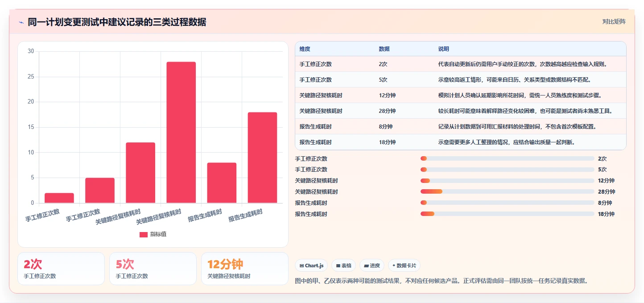Click the description starting 记录从计划数据到可用汇报材料
The image size is (644, 303).
click(517, 127)
